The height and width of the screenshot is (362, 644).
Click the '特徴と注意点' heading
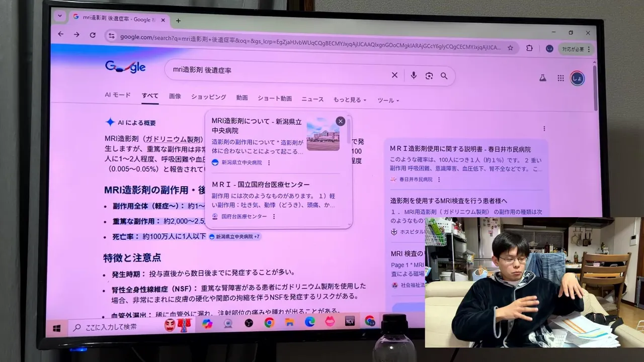tap(132, 258)
